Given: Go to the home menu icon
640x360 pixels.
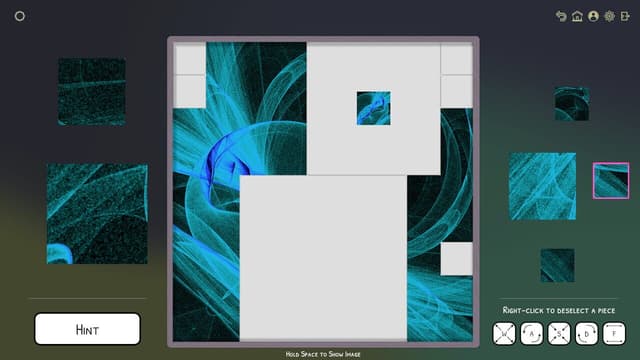Looking at the screenshot, I should pos(577,16).
